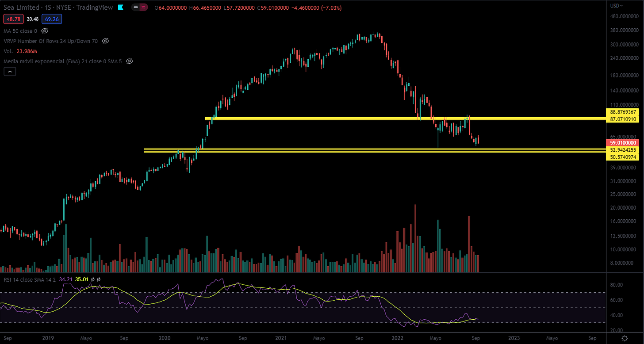Open chart settings gear icon on the time axis
Viewport: 644px width, 344px height.
625,338
